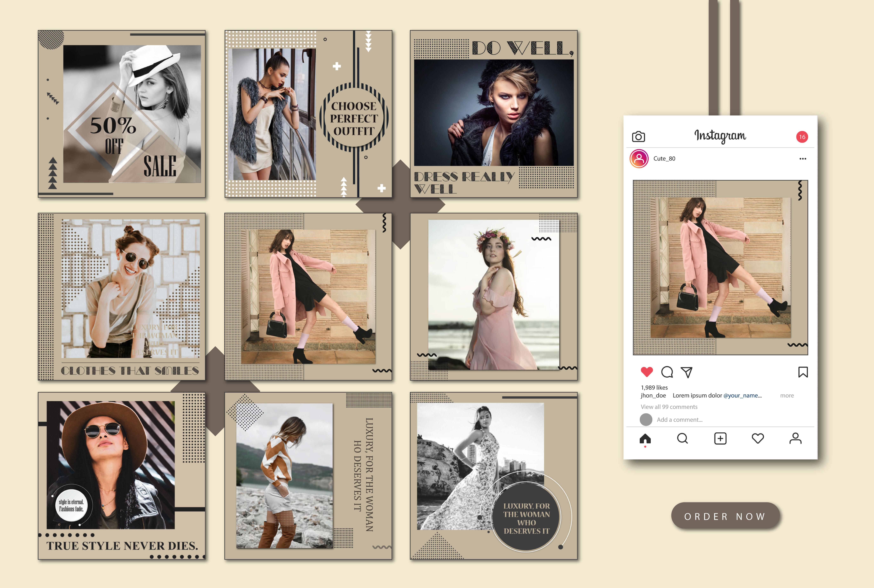Tap the comment bubble icon below the post
This screenshot has height=588, width=874.
click(667, 372)
